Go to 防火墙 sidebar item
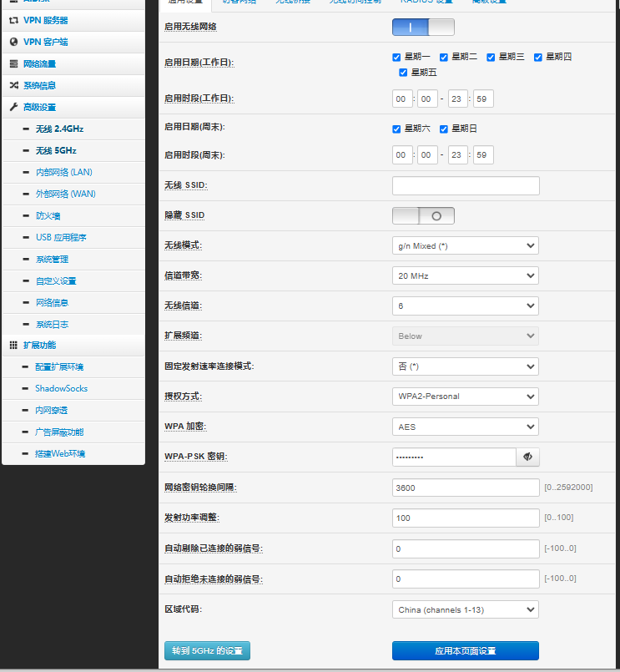This screenshot has height=672, width=620. [x=48, y=215]
